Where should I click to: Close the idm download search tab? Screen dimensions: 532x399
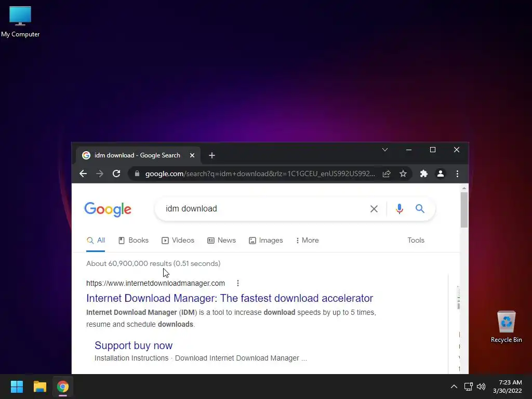pyautogui.click(x=192, y=155)
